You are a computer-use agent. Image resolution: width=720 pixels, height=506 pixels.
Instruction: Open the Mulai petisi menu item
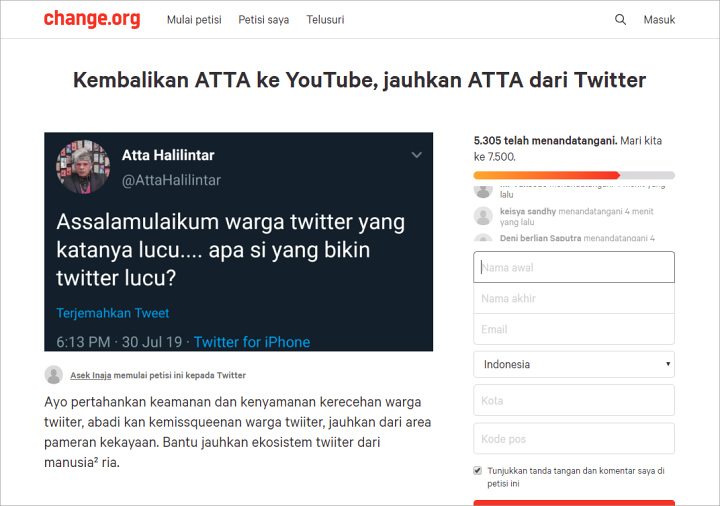click(194, 20)
